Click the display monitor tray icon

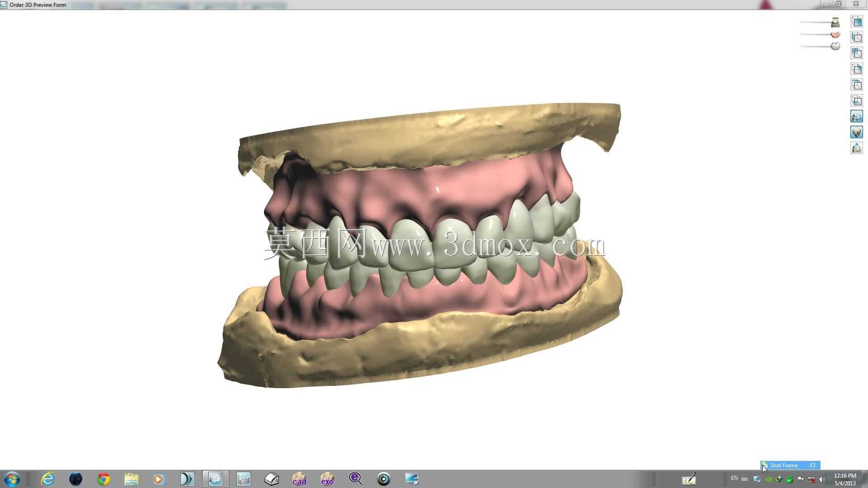(757, 479)
